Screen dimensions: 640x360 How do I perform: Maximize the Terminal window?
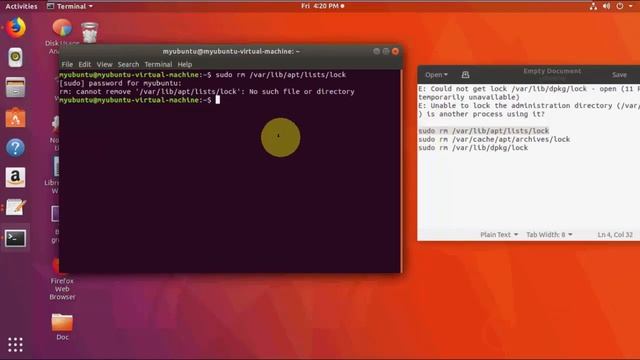386,51
